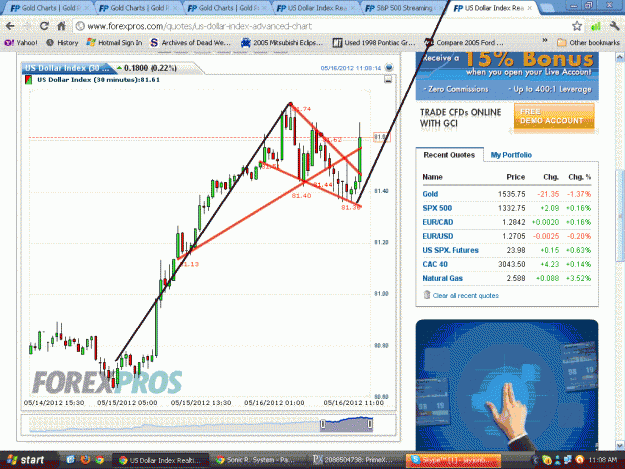The height and width of the screenshot is (469, 625).
Task: Switch to PrimeX taskbar window
Action: pos(355,460)
